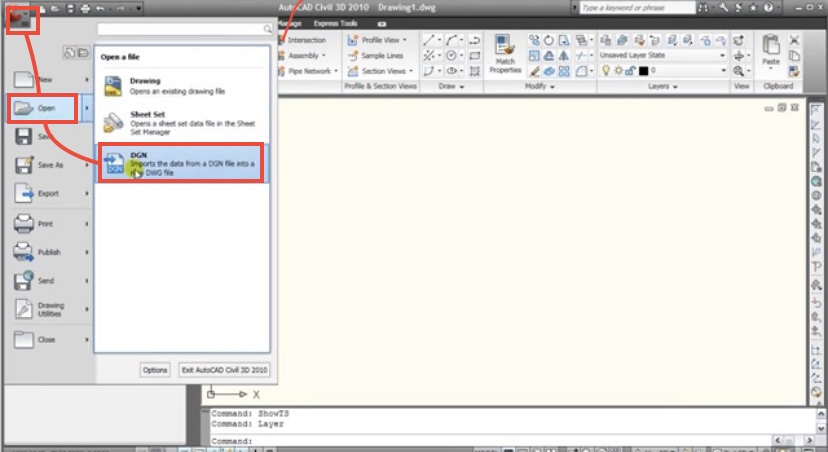
Task: Click the command line input
Action: coord(491,440)
